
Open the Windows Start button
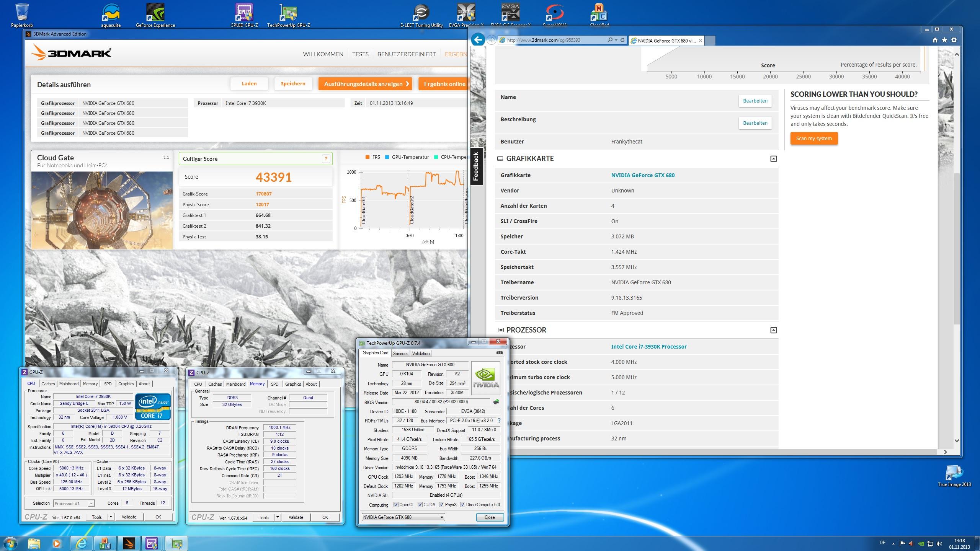point(10,543)
